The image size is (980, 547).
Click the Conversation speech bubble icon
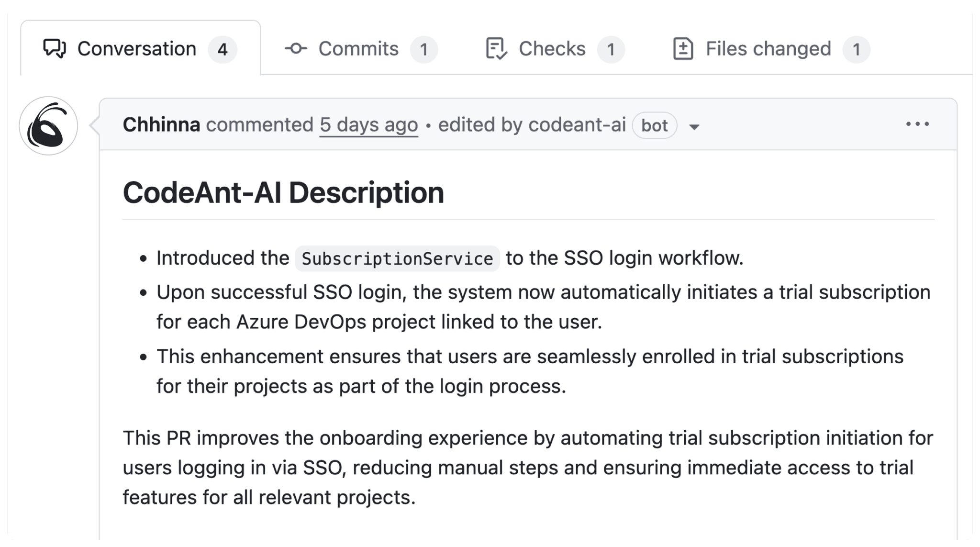coord(55,48)
